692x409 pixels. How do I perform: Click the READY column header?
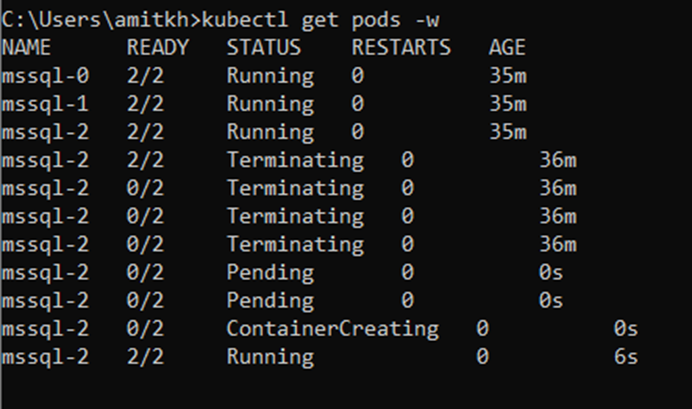[x=157, y=47]
